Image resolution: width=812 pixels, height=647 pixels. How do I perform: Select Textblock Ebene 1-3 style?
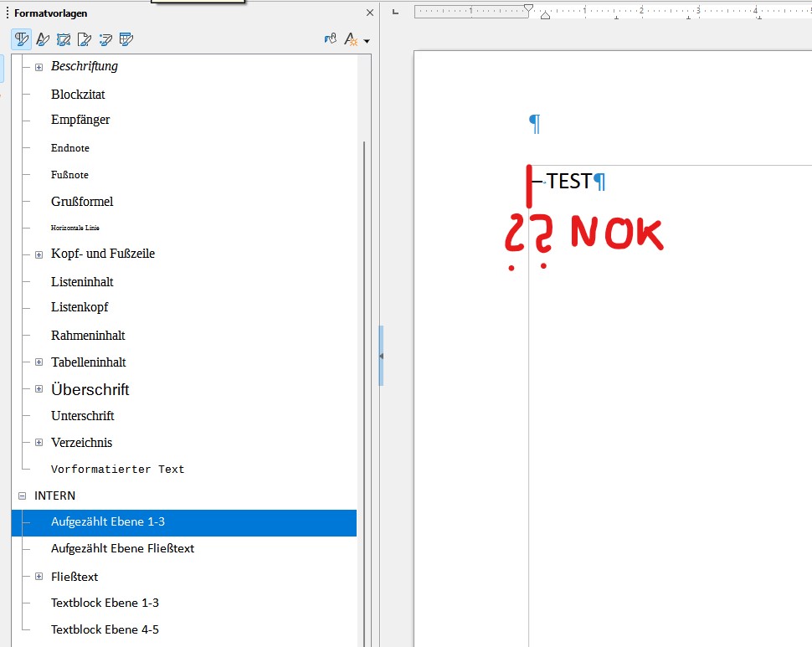click(105, 603)
